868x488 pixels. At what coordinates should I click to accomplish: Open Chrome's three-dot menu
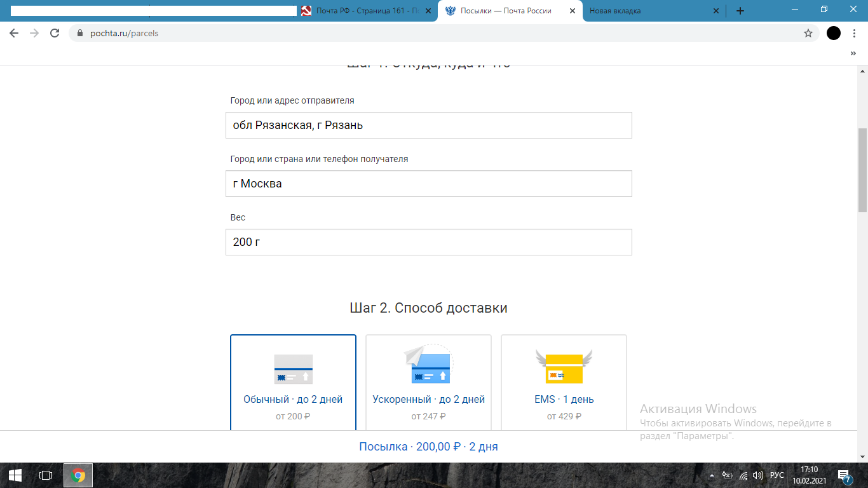click(853, 33)
